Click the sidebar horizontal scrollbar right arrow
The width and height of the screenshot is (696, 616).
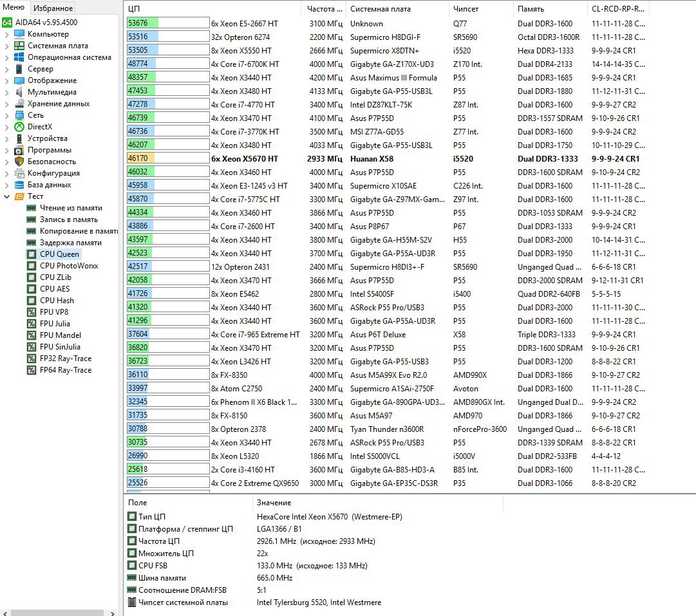pos(113,613)
